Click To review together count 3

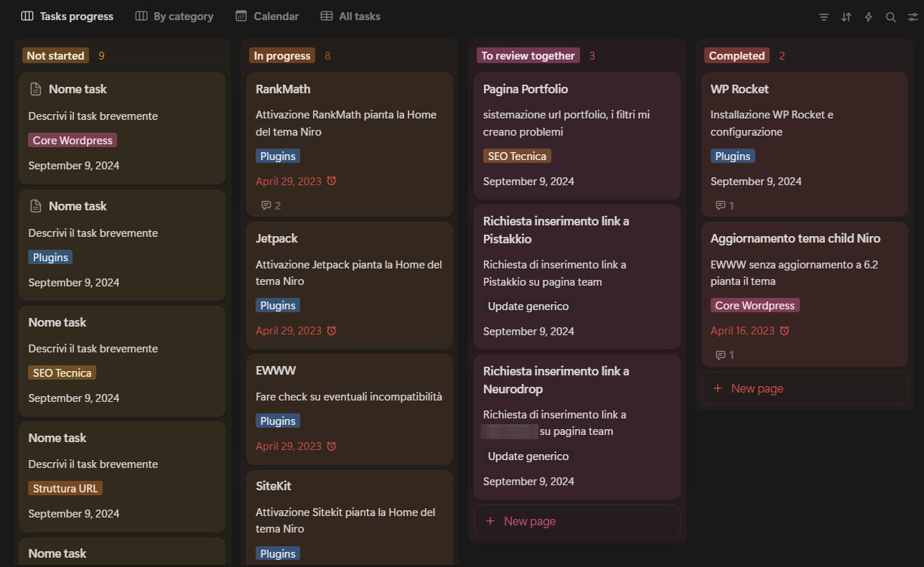[x=592, y=56]
